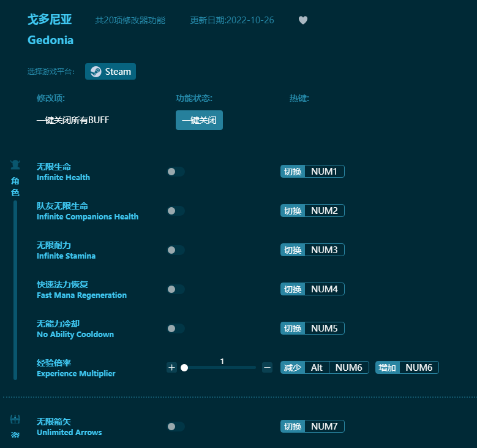This screenshot has height=448, width=477.
Task: Edit the NUM4 hotkey field
Action: pyautogui.click(x=325, y=289)
